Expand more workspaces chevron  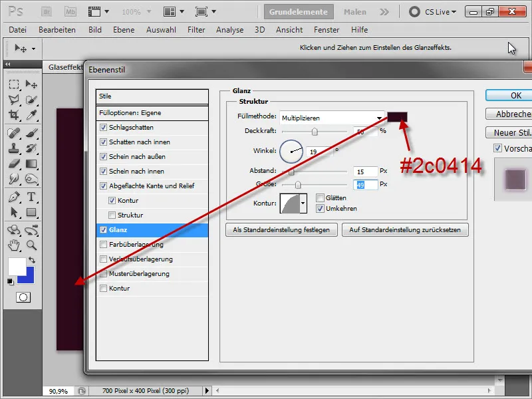(x=384, y=12)
